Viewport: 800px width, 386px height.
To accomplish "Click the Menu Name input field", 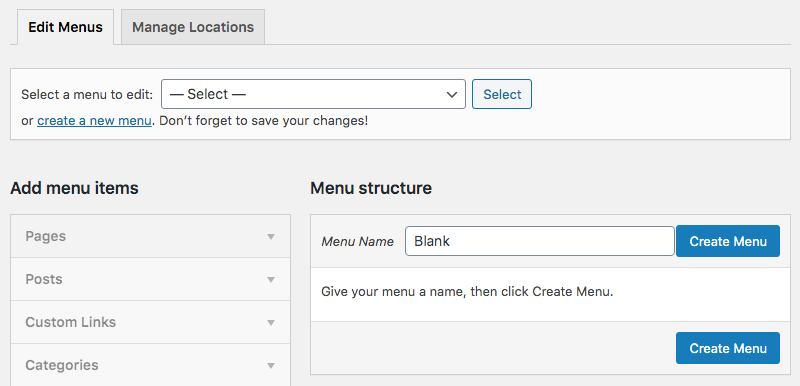I will click(540, 241).
